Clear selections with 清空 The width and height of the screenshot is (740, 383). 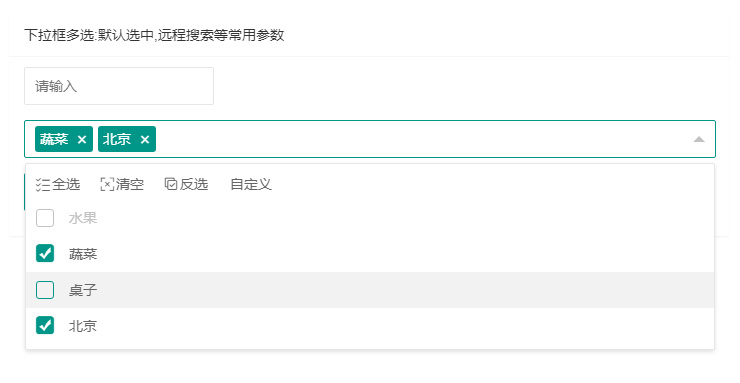[122, 184]
